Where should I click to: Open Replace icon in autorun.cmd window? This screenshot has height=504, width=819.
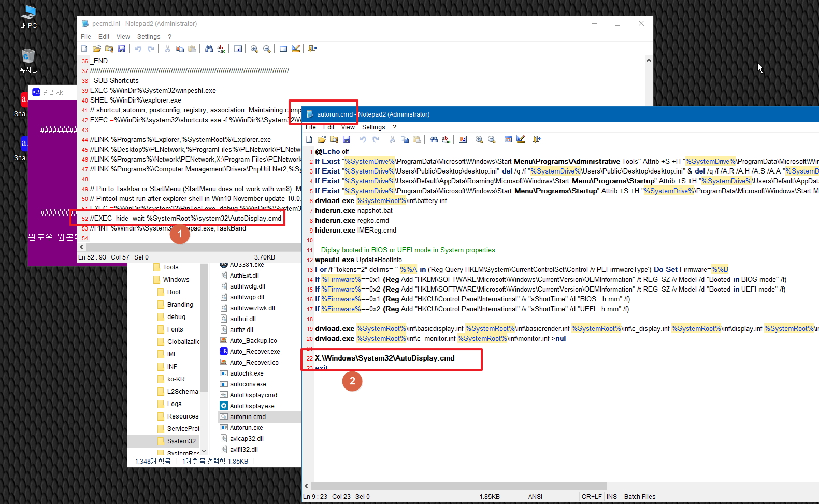446,139
